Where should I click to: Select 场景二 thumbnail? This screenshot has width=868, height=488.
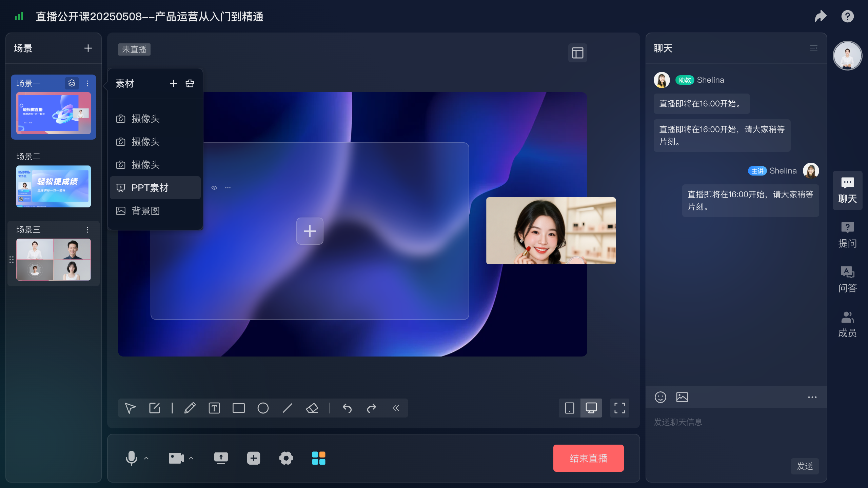point(54,186)
